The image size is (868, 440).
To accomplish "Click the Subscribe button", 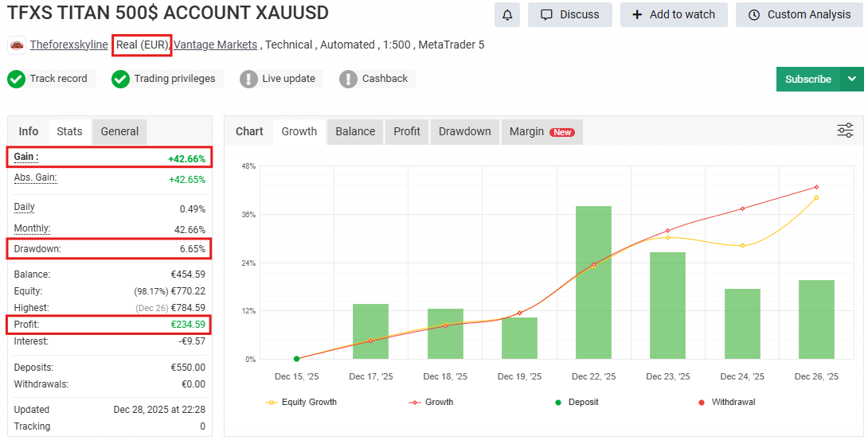I will coord(807,79).
